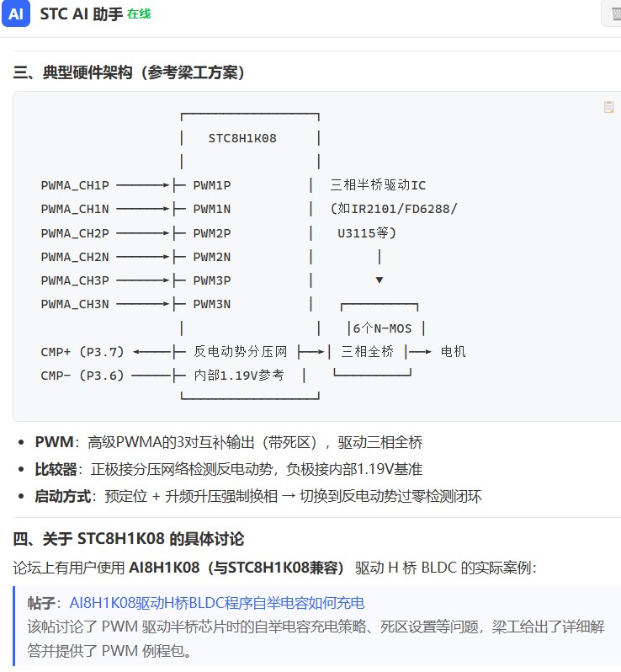Click the 三相全桥 box label in the diagram
The width and height of the screenshot is (621, 672).
[x=368, y=351]
